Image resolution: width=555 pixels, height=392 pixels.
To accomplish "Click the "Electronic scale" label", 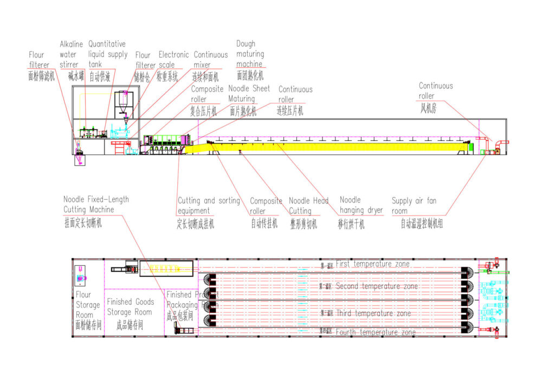I will pyautogui.click(x=173, y=60).
